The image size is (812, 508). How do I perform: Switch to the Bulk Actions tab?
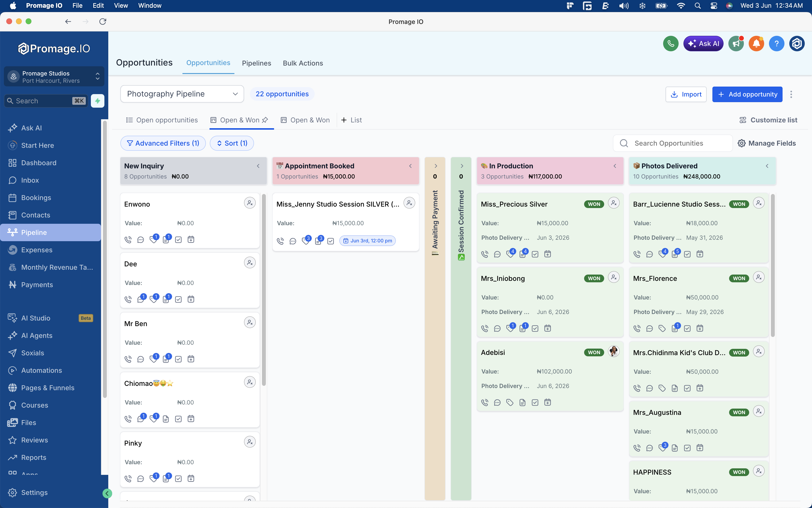coord(303,63)
